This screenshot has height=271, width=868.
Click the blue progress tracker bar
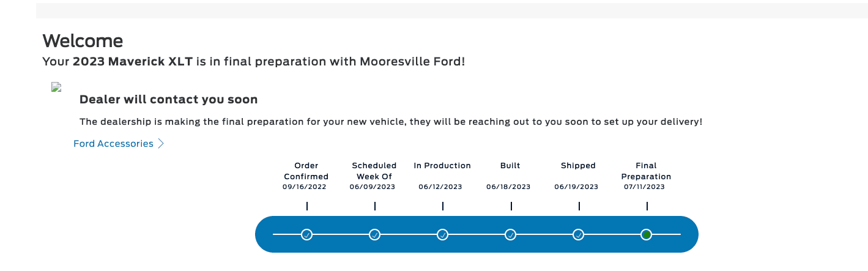[x=477, y=234]
